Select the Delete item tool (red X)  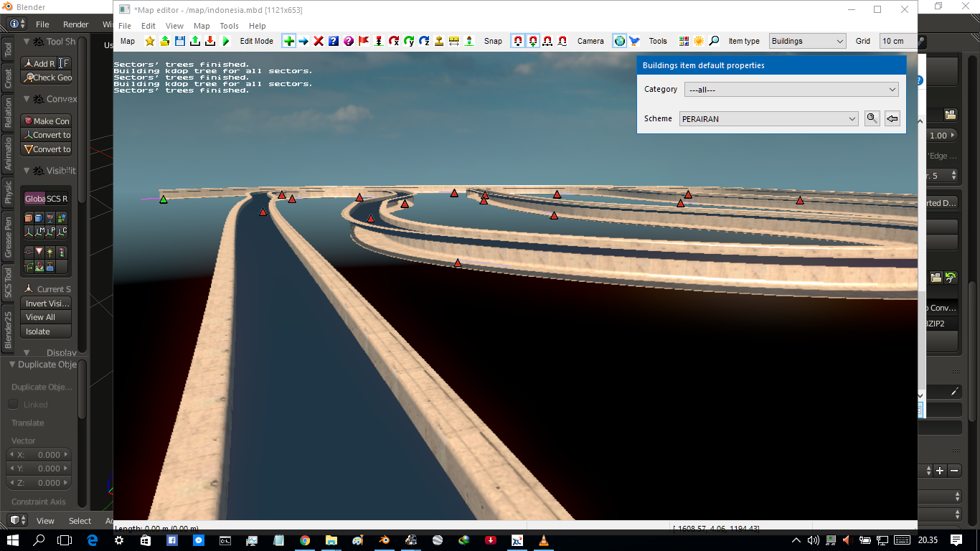pos(319,41)
